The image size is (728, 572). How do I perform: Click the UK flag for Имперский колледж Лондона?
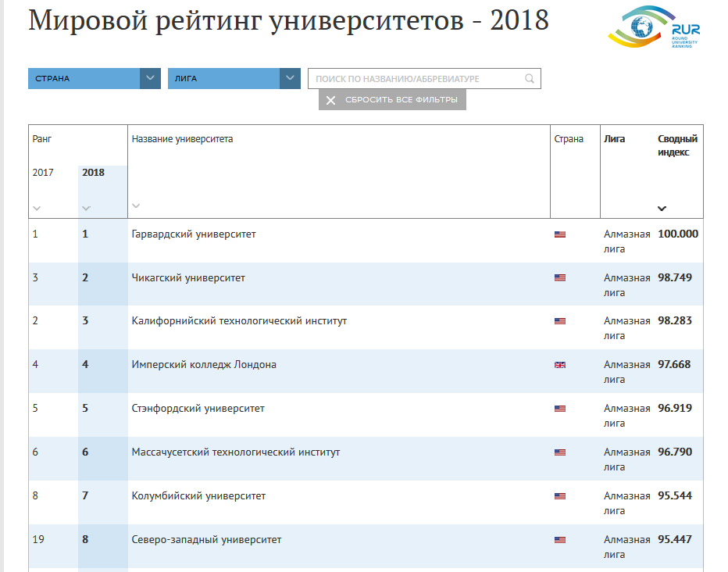click(x=560, y=365)
